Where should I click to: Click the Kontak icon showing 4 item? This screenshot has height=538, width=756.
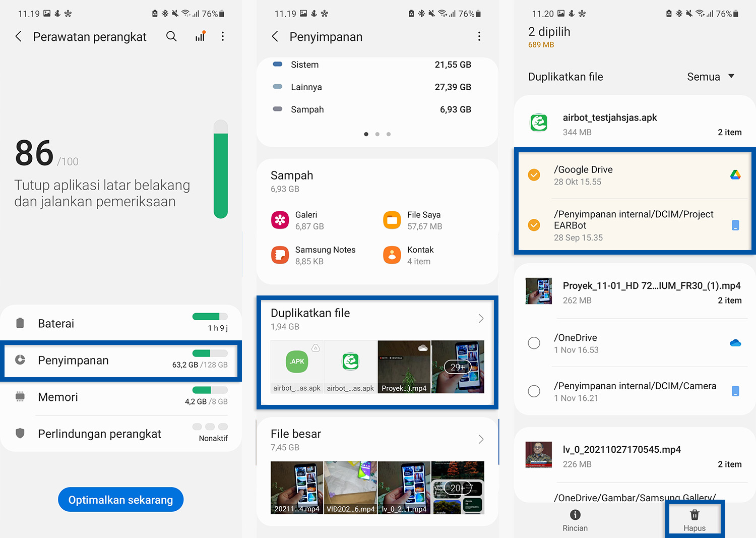(392, 255)
